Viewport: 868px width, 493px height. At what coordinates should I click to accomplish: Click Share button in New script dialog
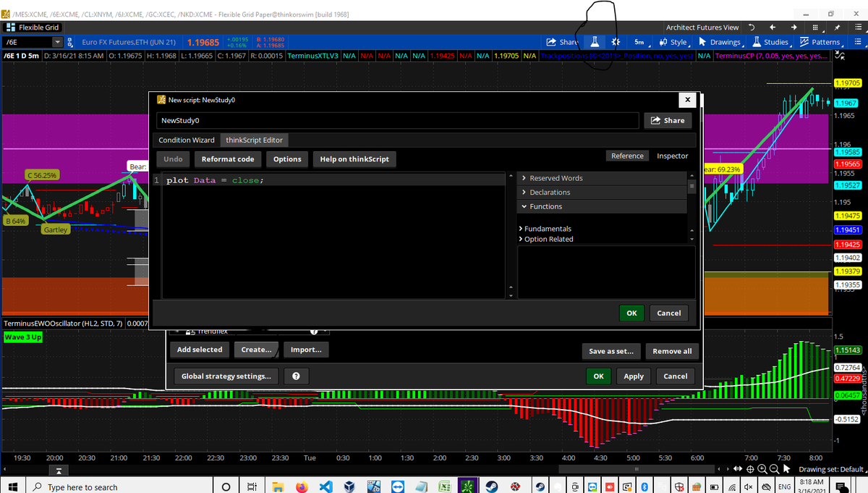click(x=667, y=120)
